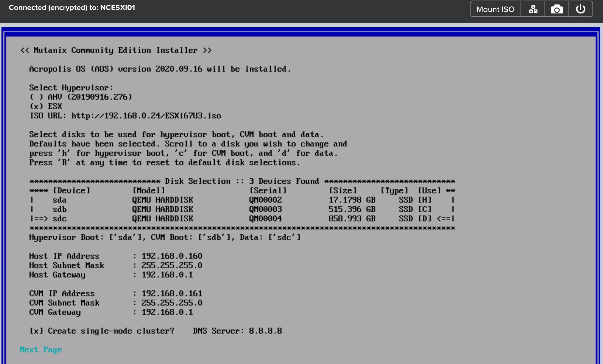603x364 pixels.
Task: Click the [H] use marker for sda
Action: pos(425,200)
